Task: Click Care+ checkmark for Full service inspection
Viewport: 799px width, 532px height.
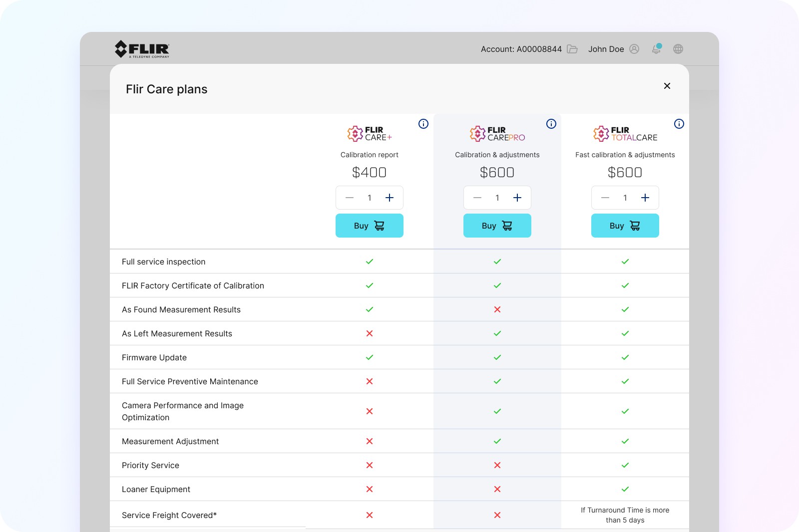Action: (370, 262)
